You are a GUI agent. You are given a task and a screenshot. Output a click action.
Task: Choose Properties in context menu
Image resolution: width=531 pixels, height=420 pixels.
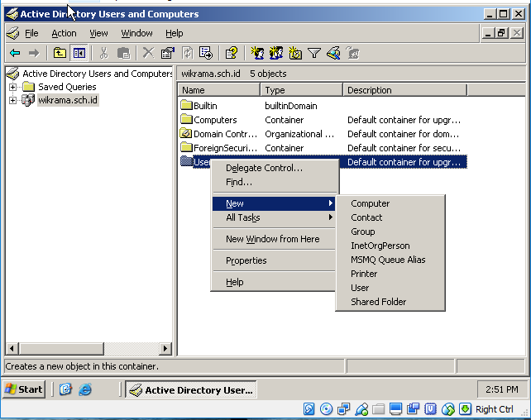[274, 260]
